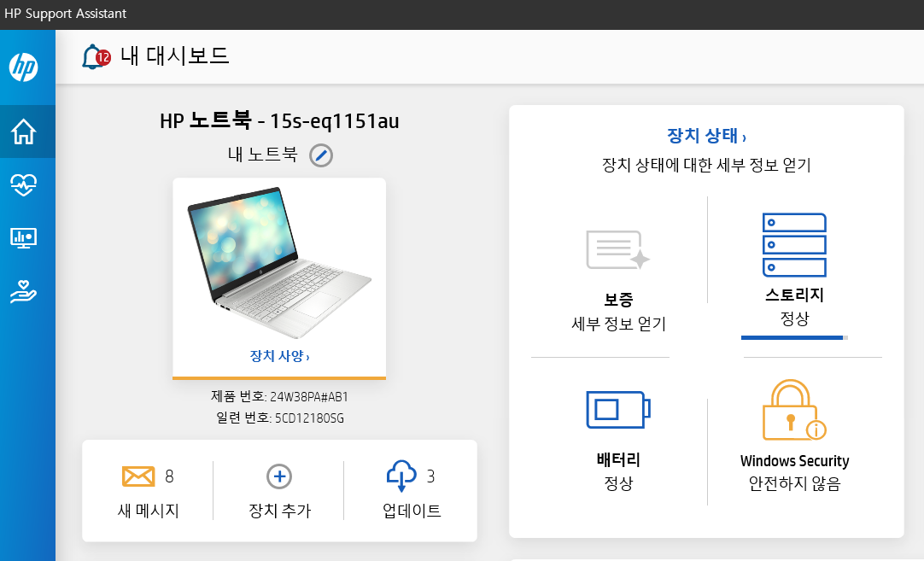Click the product number 24W38PA#AB1
This screenshot has height=561, width=924.
309,396
